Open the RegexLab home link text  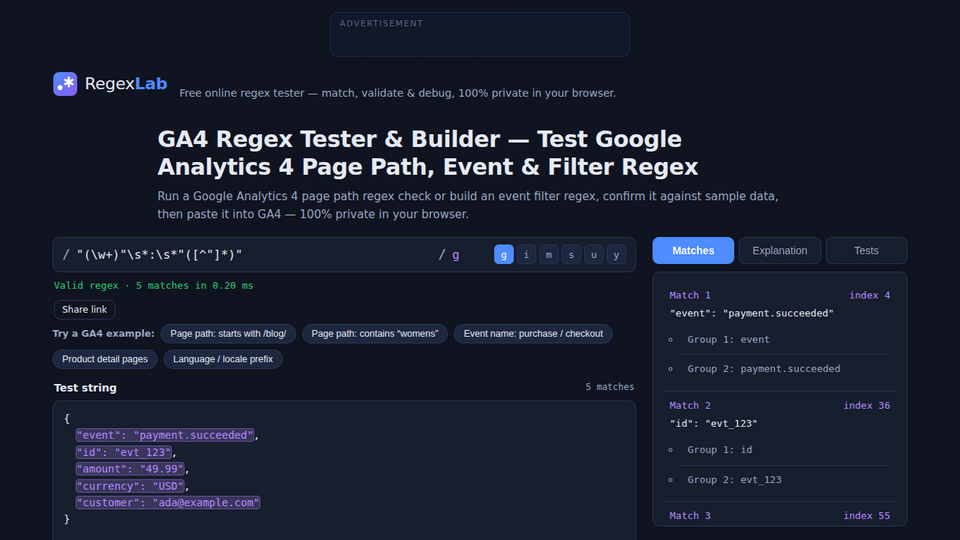click(x=126, y=84)
